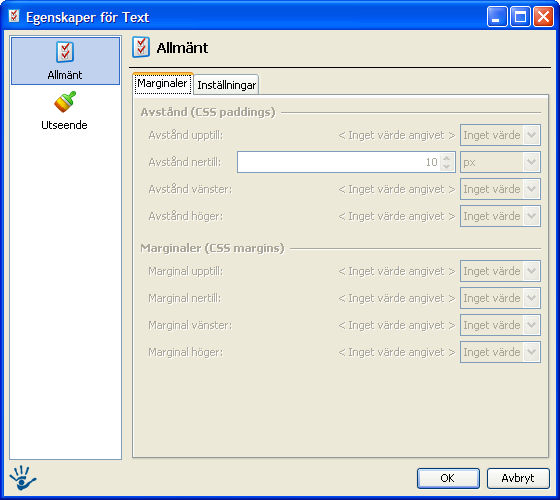
Task: Open the Avstånd upptill unit dropdown
Action: pyautogui.click(x=500, y=135)
